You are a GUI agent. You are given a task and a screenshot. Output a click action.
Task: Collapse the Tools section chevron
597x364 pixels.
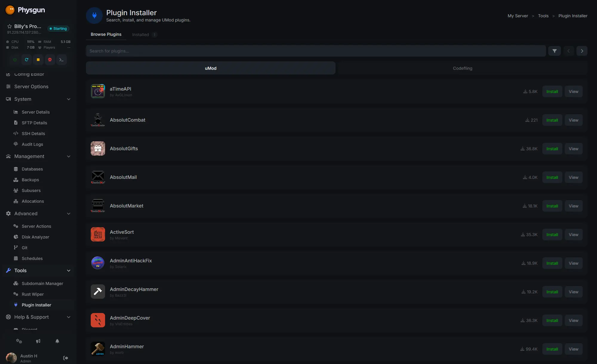point(69,271)
